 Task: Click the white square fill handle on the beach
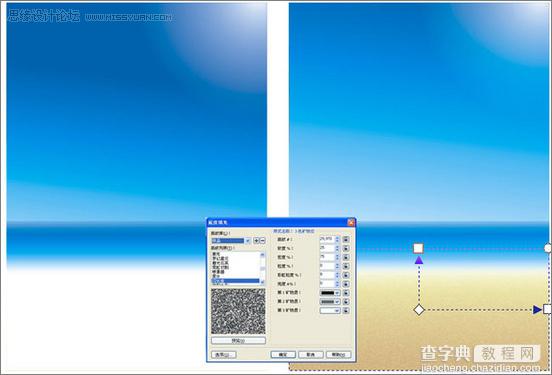[418, 248]
